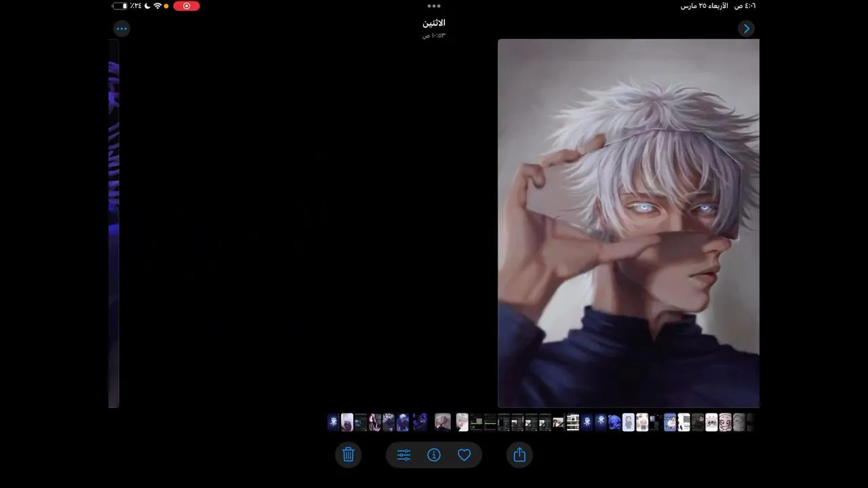Screen dimensions: 868x488
Task: Tap the red screen recording indicator
Action: tap(186, 6)
